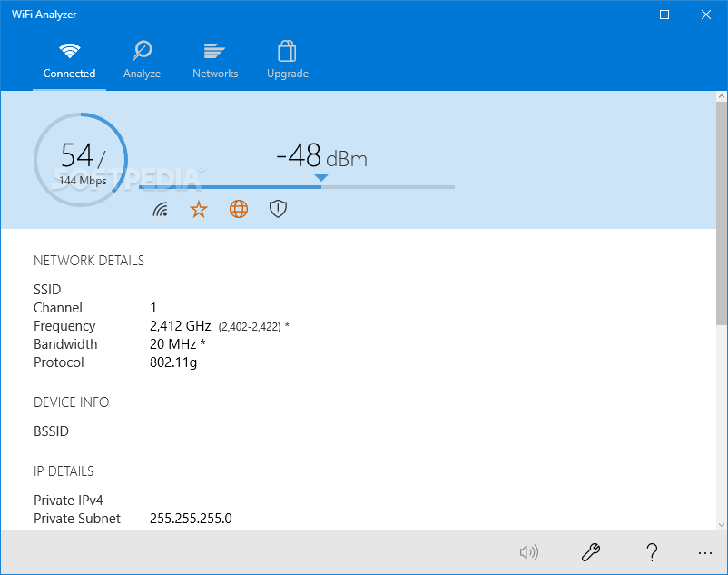Click the (2,402-2,422) frequency range text
Screen dimensions: 728x575
(x=250, y=327)
